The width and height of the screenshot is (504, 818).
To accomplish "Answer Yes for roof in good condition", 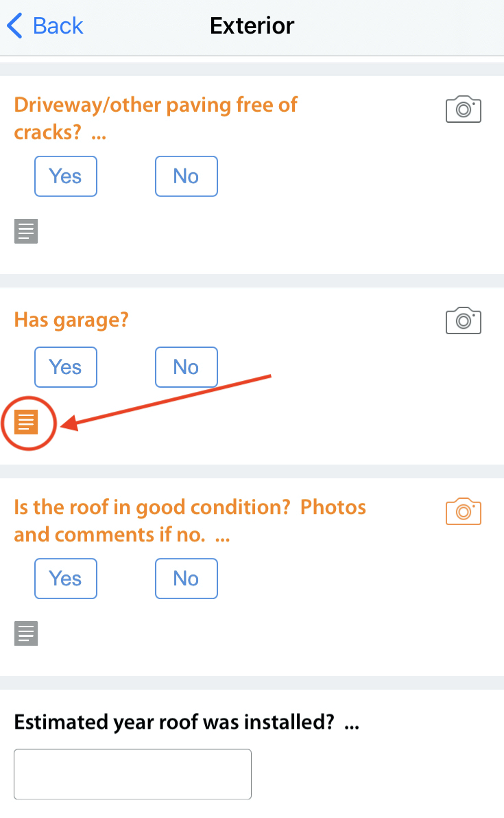I will click(x=66, y=579).
